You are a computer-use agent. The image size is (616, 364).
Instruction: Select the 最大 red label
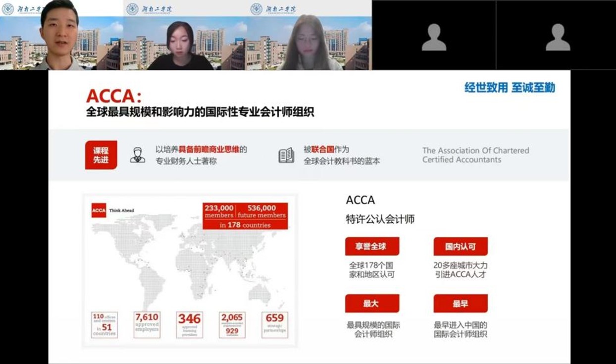point(372,304)
